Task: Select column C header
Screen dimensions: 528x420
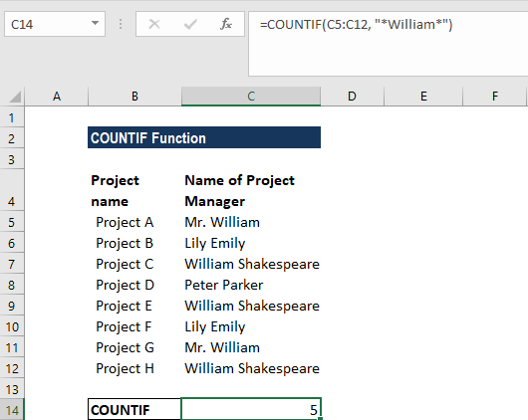Action: click(x=251, y=97)
